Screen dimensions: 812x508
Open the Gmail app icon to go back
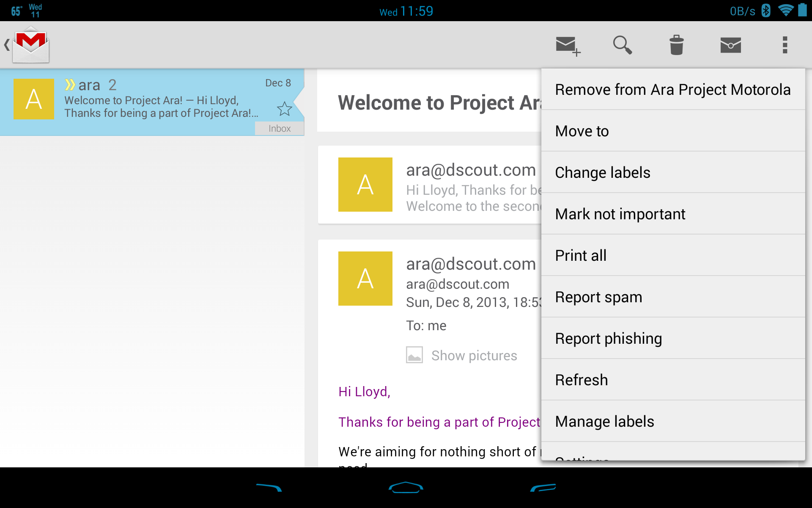tap(27, 45)
